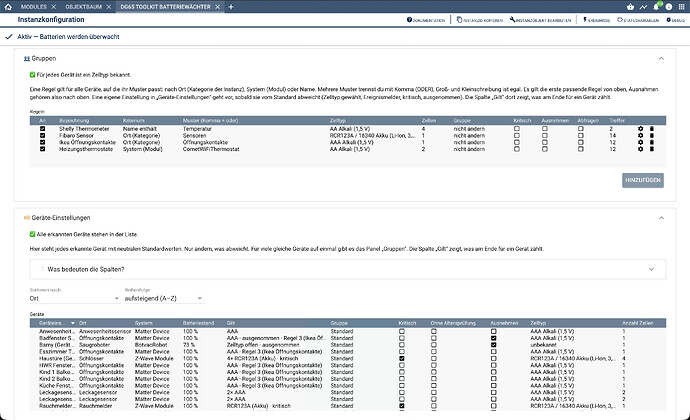The height and width of the screenshot is (420, 690).
Task: Delete the Ikea Öffnungskontakte rule
Action: click(x=652, y=142)
